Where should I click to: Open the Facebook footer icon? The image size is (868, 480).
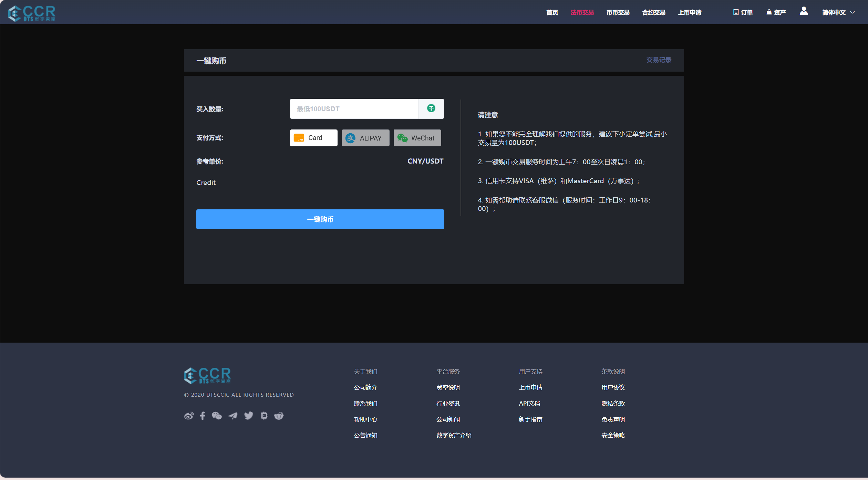(x=203, y=416)
